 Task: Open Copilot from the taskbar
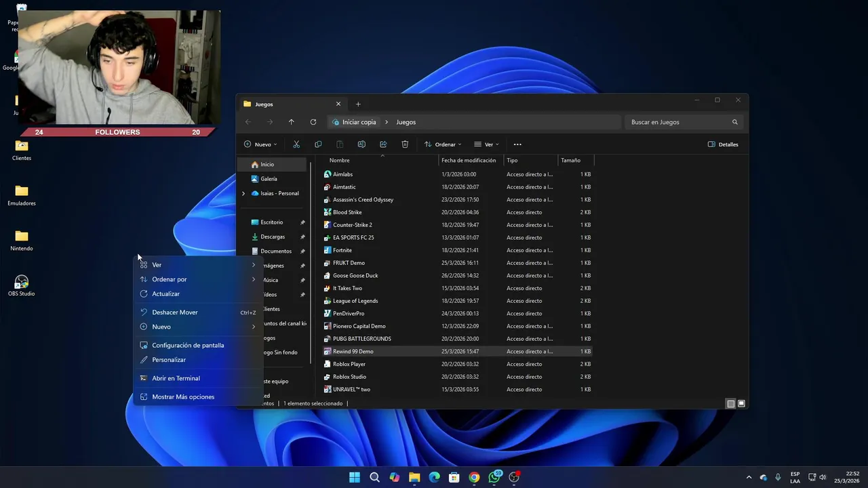395,477
